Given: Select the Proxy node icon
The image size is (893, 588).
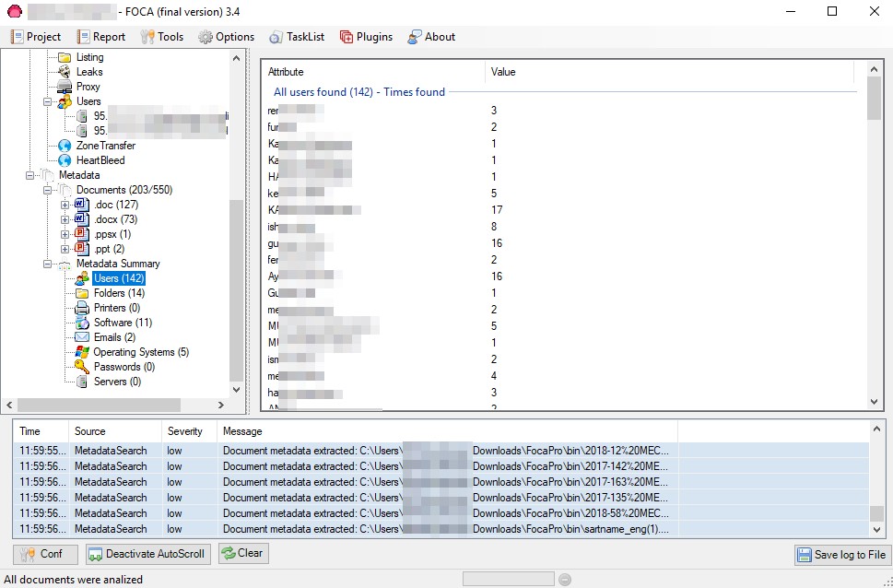Looking at the screenshot, I should click(x=65, y=87).
